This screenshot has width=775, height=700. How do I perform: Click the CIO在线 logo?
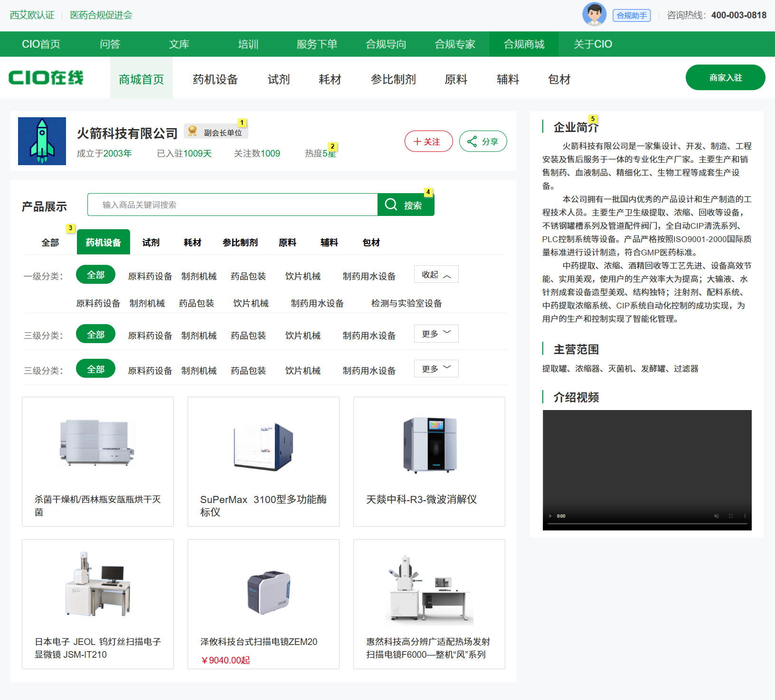coord(47,77)
